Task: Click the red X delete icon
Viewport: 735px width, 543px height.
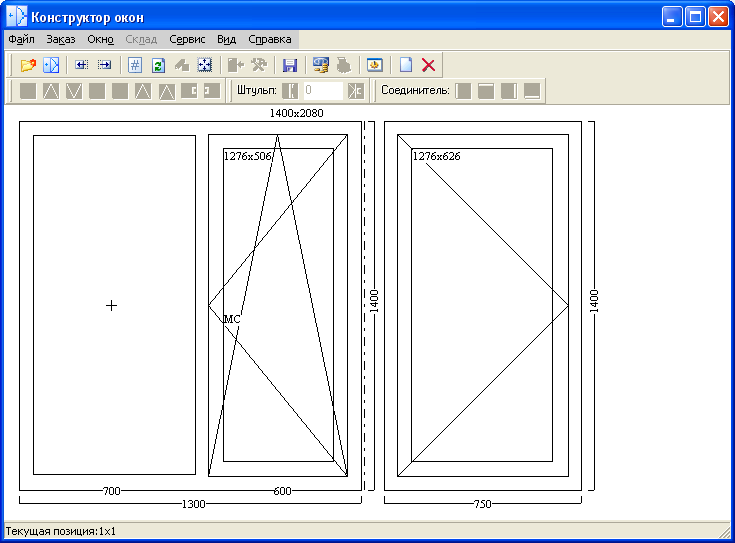Action: (428, 65)
